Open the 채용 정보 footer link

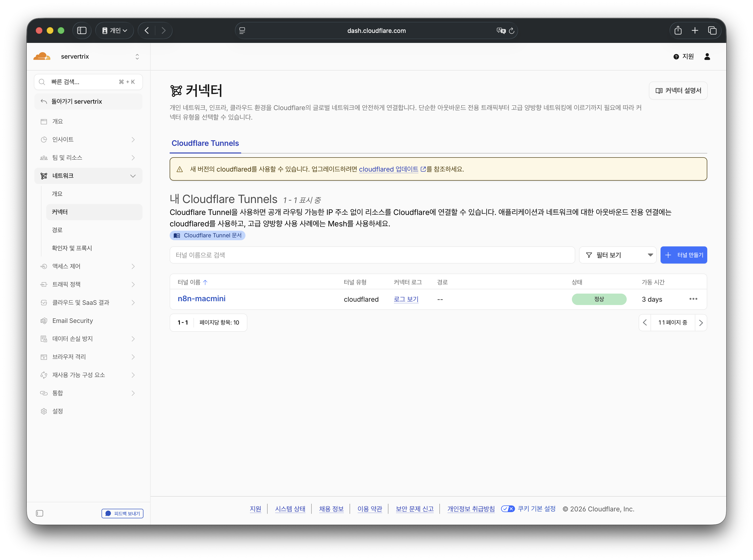coord(331,509)
